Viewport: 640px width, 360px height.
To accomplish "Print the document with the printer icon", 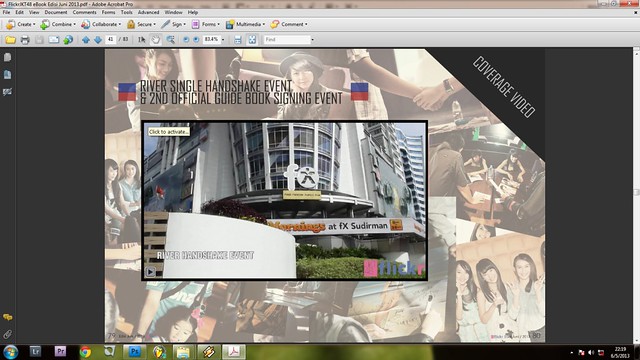I will click(25, 40).
